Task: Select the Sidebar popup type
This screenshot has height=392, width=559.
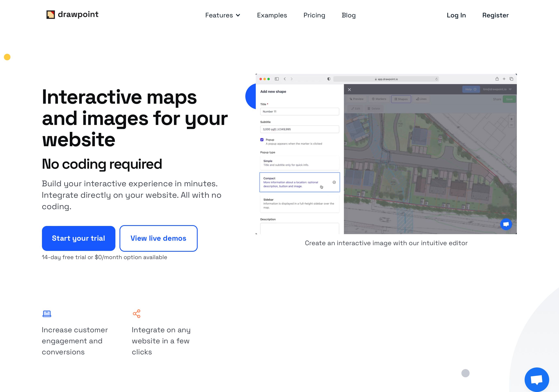Action: [300, 203]
